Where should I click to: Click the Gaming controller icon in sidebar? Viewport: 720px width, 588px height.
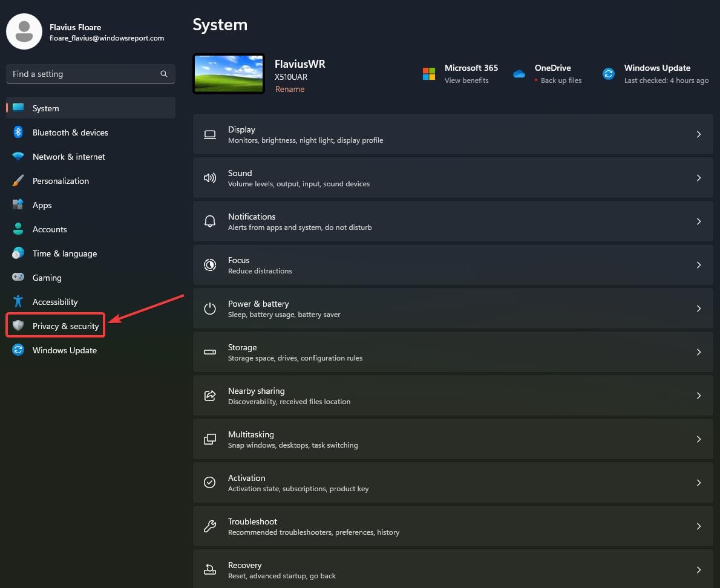[x=18, y=278]
